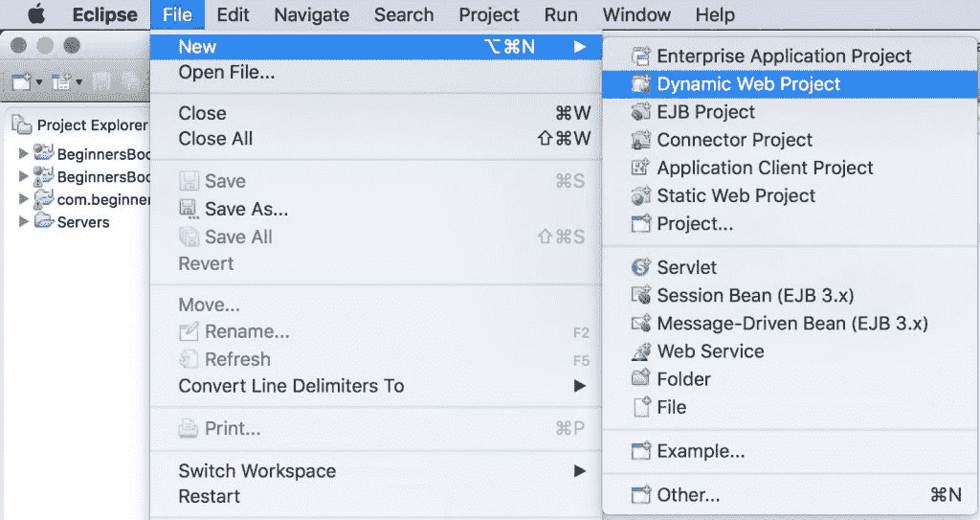Click the Other... wizard icon
The height and width of the screenshot is (520, 980).
(x=640, y=495)
